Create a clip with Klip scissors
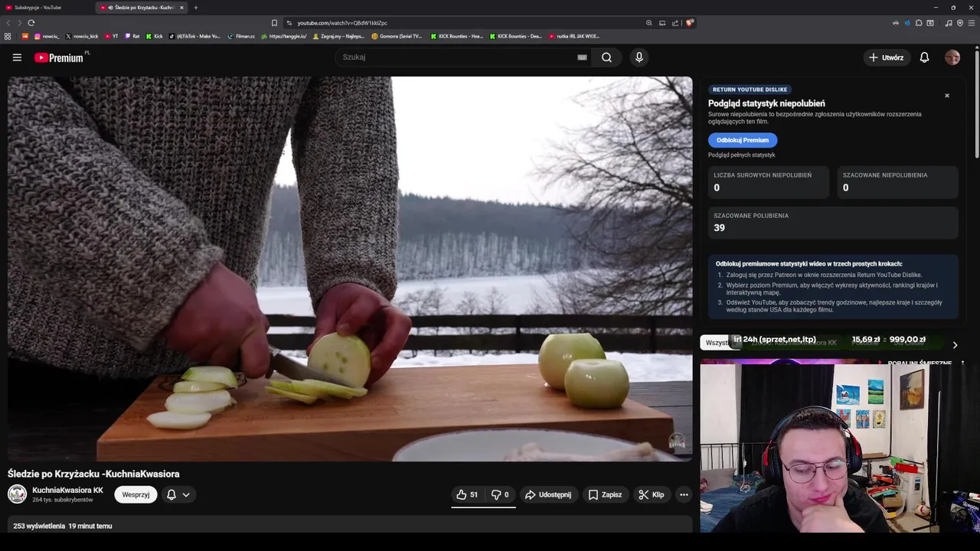 651,495
